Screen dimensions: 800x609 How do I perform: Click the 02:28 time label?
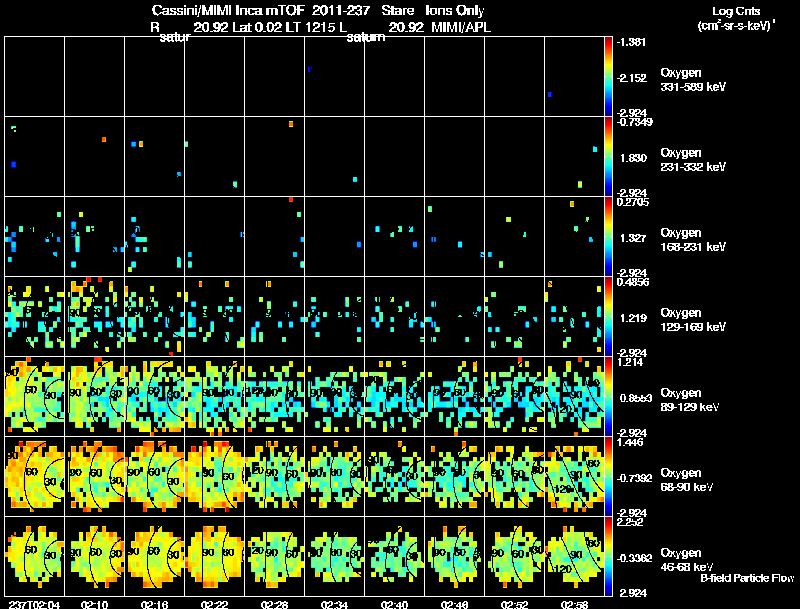coord(274,605)
